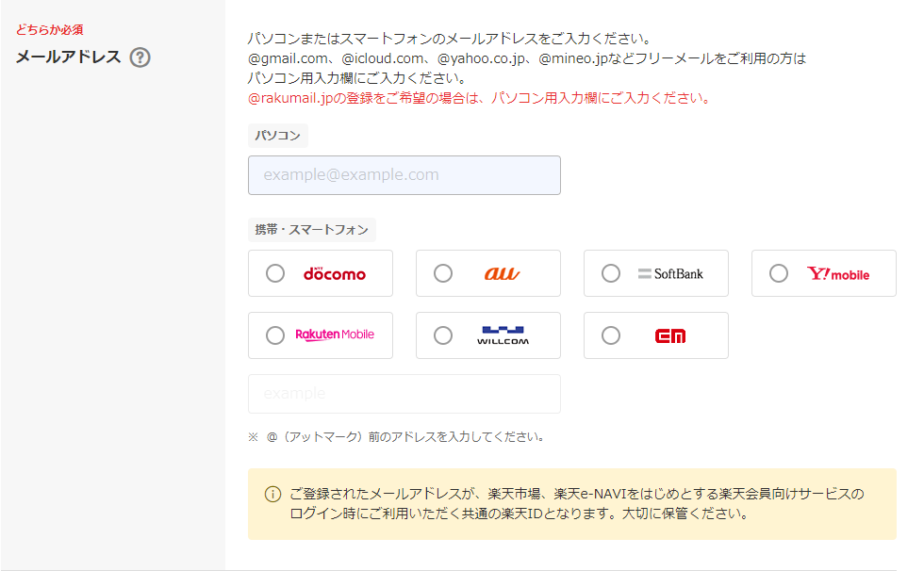This screenshot has width=924, height=571.
Task: Choose the WILLCOM radio button
Action: click(x=443, y=335)
